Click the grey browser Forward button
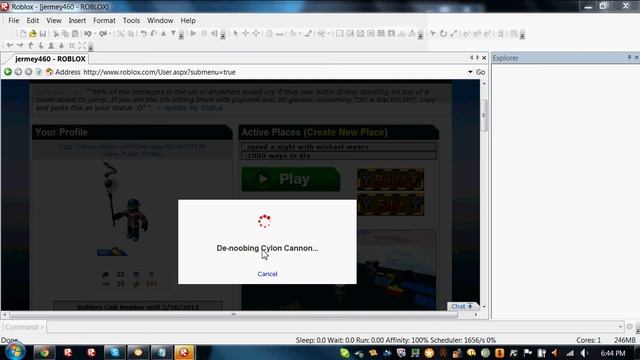The height and width of the screenshot is (360, 640). (18, 72)
